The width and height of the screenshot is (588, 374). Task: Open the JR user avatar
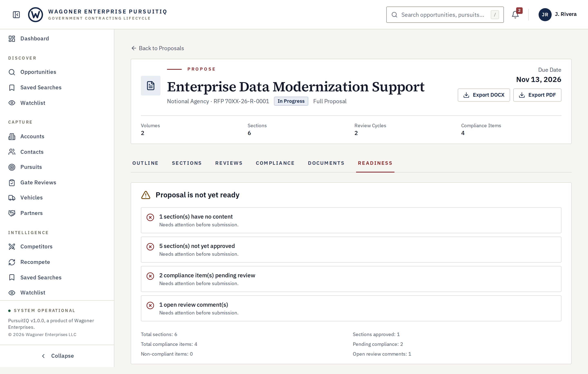[545, 15]
